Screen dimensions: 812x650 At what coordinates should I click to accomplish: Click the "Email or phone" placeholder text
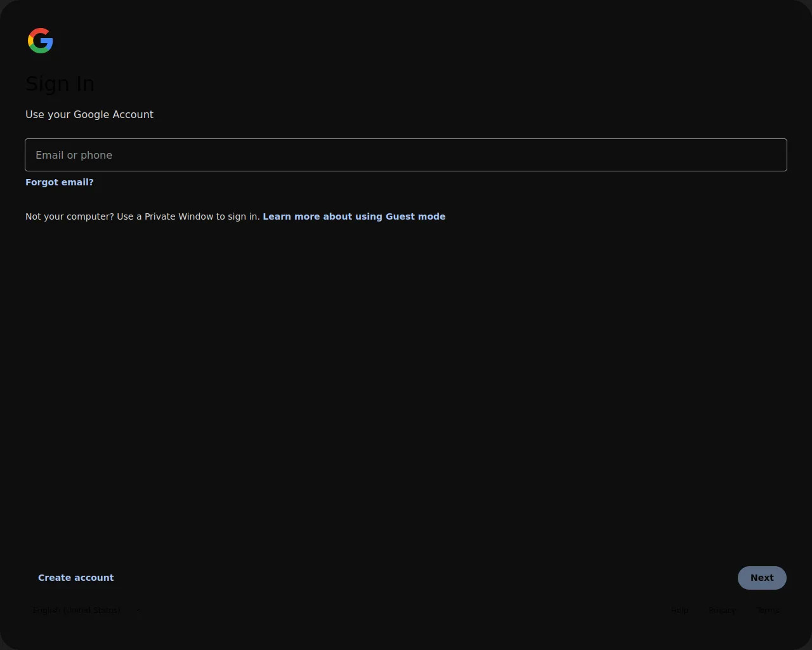pos(74,156)
